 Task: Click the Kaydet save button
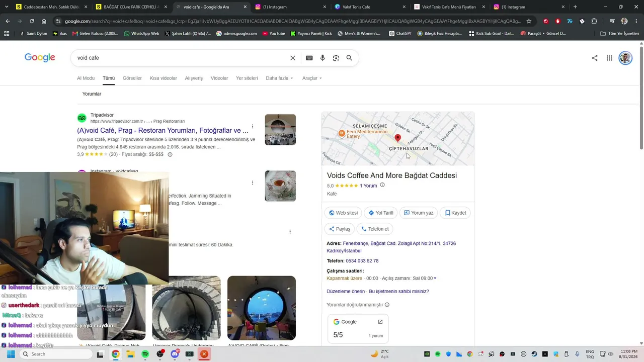click(455, 213)
